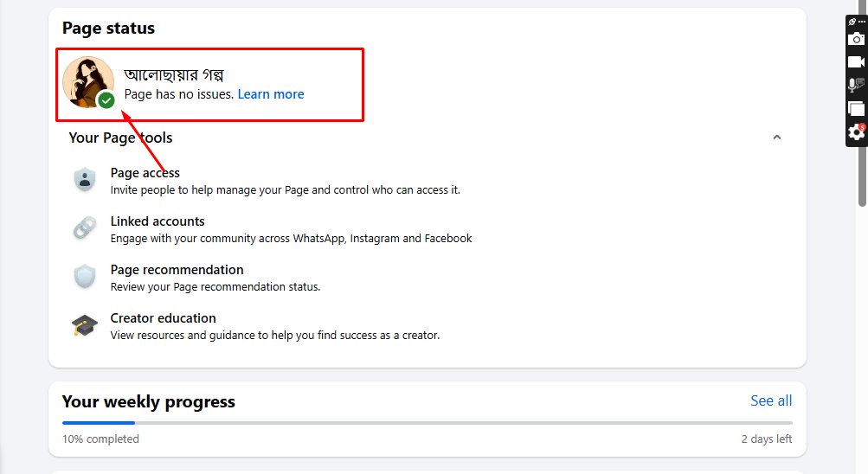Click the Page recommendation shield icon

85,277
